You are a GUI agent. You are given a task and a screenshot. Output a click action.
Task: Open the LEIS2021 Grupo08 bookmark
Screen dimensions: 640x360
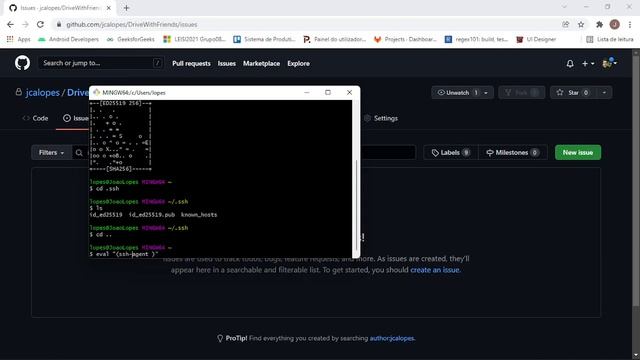[194, 39]
